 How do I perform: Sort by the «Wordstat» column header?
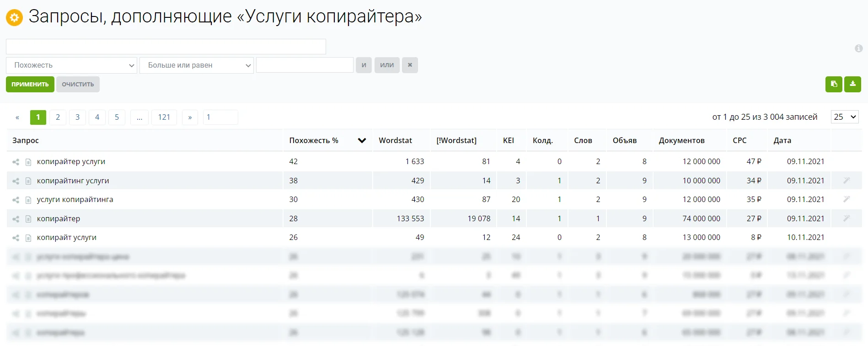pos(396,140)
